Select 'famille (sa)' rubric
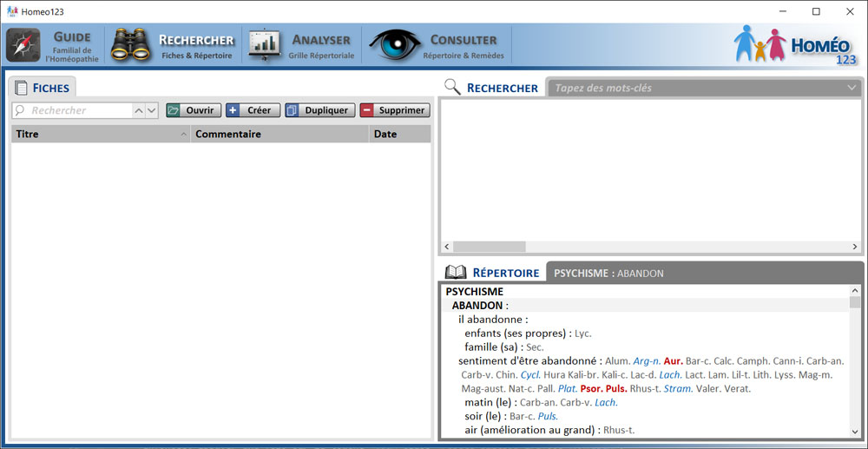868x449 pixels. click(x=494, y=347)
